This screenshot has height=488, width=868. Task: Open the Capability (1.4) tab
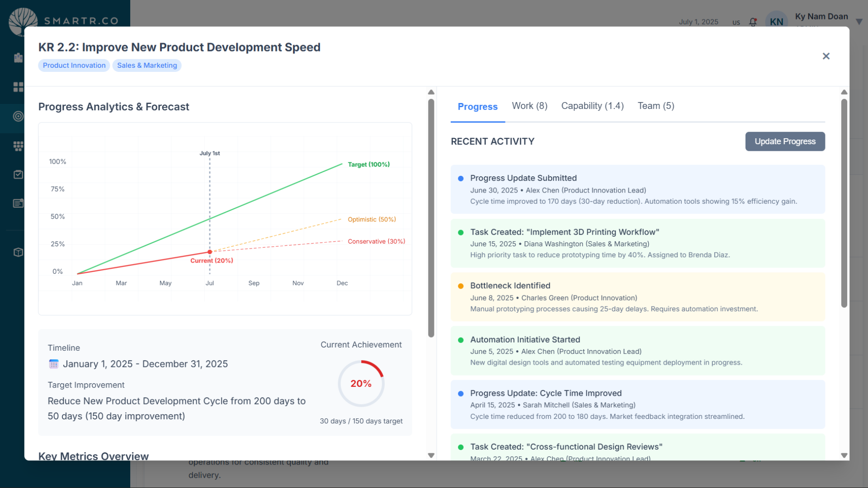click(x=592, y=106)
